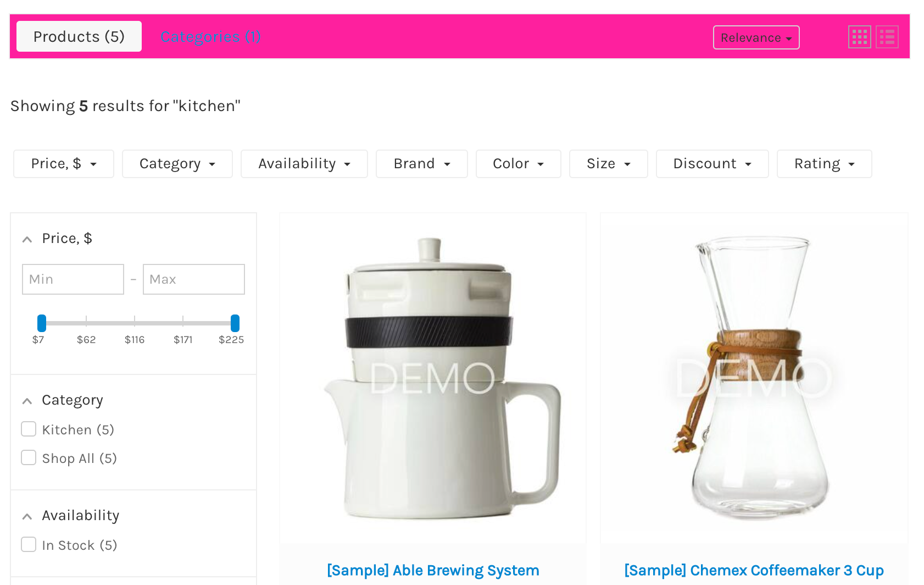Select the Products (5) tab
Image resolution: width=924 pixels, height=585 pixels.
(79, 36)
